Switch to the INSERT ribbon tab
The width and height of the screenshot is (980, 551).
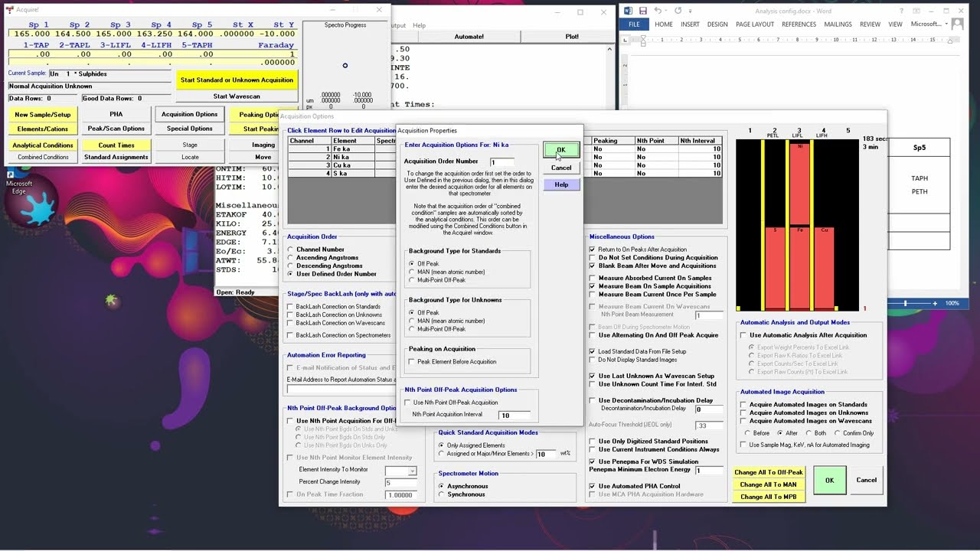(690, 24)
